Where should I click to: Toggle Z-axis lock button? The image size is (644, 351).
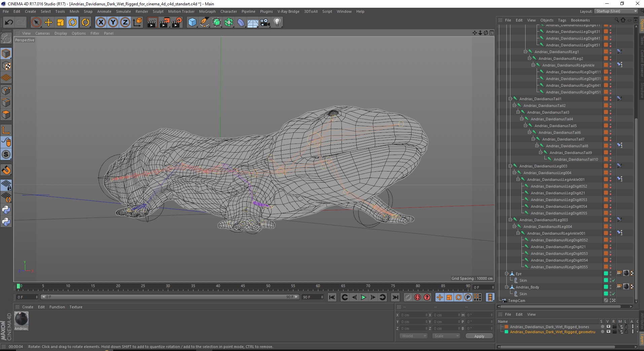(x=125, y=23)
